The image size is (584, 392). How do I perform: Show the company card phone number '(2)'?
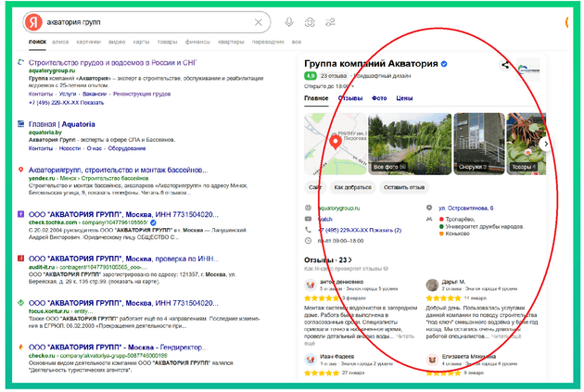(360, 230)
